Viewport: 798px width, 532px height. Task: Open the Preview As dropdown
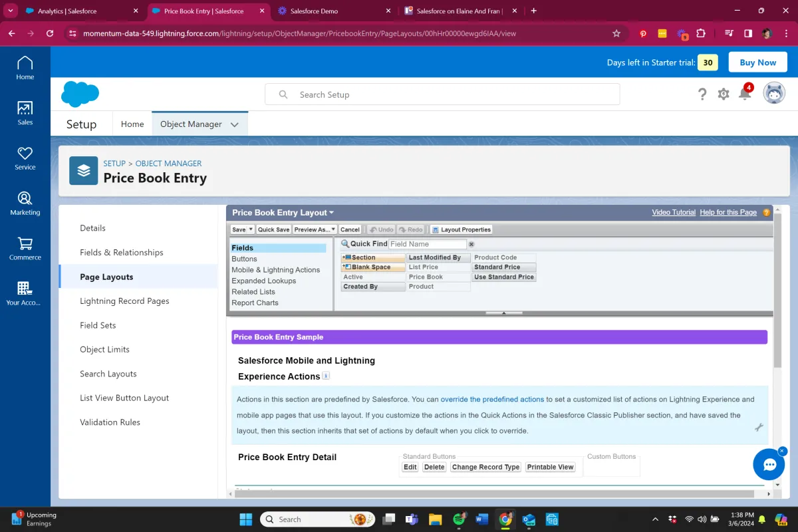point(315,229)
